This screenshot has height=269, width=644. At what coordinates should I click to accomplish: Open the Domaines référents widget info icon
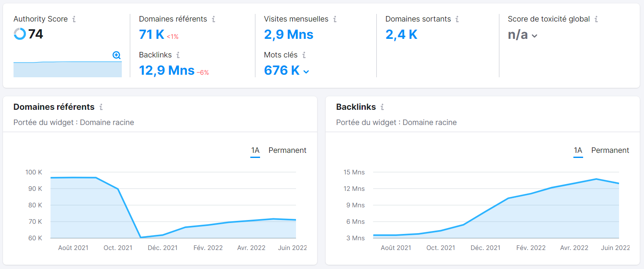101,107
